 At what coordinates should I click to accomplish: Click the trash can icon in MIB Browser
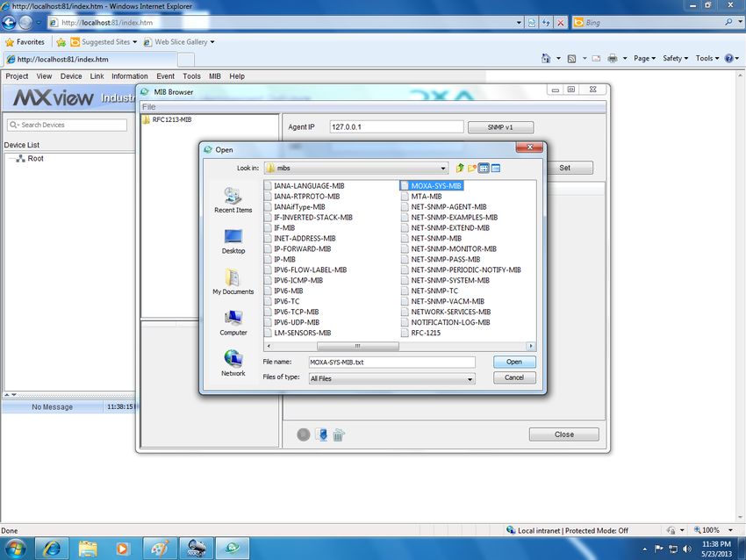338,434
